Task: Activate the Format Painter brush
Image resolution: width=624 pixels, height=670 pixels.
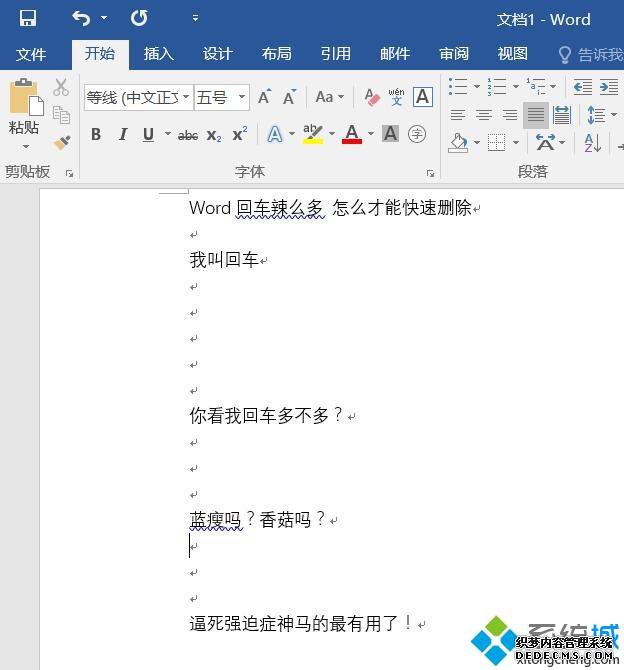Action: tap(62, 142)
